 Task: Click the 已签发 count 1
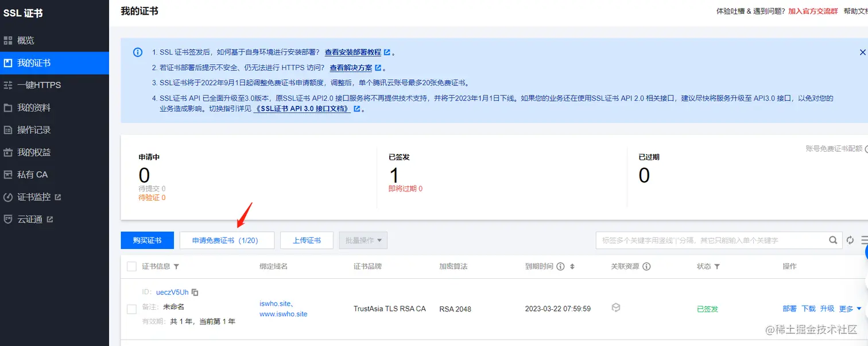coord(394,175)
